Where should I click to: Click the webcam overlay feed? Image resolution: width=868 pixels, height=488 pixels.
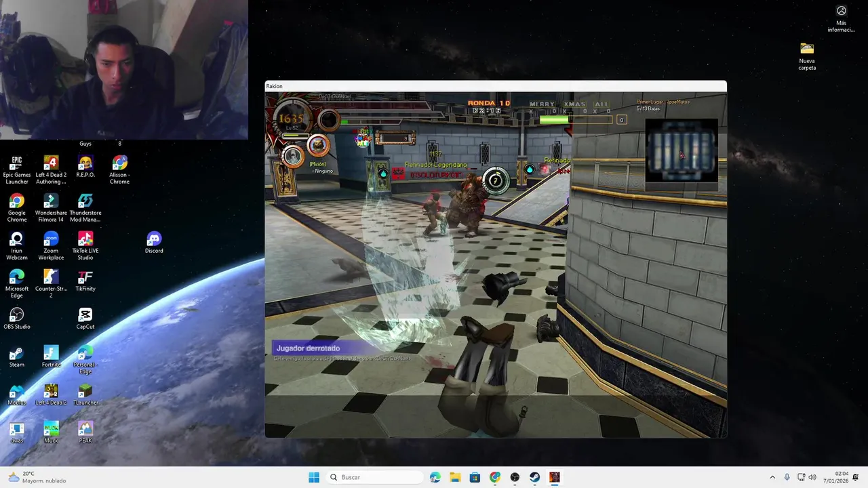124,69
